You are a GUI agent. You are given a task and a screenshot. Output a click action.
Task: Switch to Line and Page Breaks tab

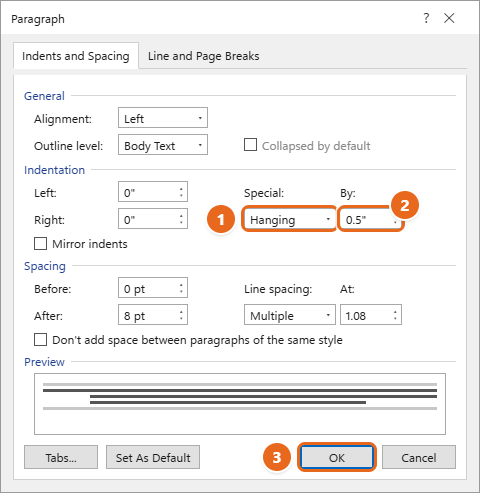point(203,56)
